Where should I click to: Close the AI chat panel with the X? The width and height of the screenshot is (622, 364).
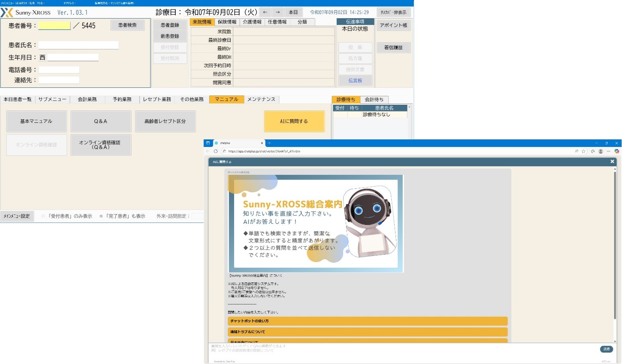coord(612,161)
